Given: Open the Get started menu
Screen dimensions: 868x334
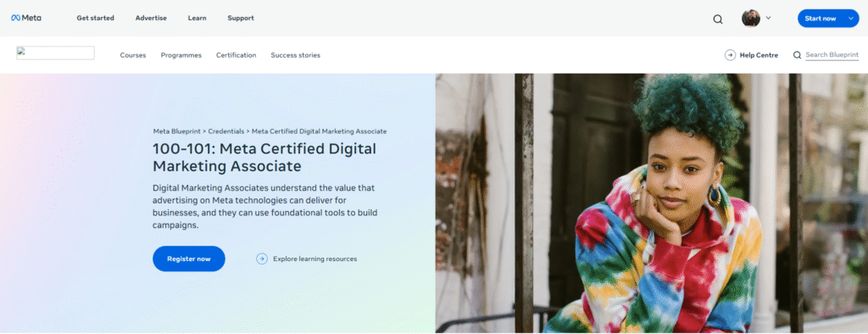Looking at the screenshot, I should (x=95, y=18).
